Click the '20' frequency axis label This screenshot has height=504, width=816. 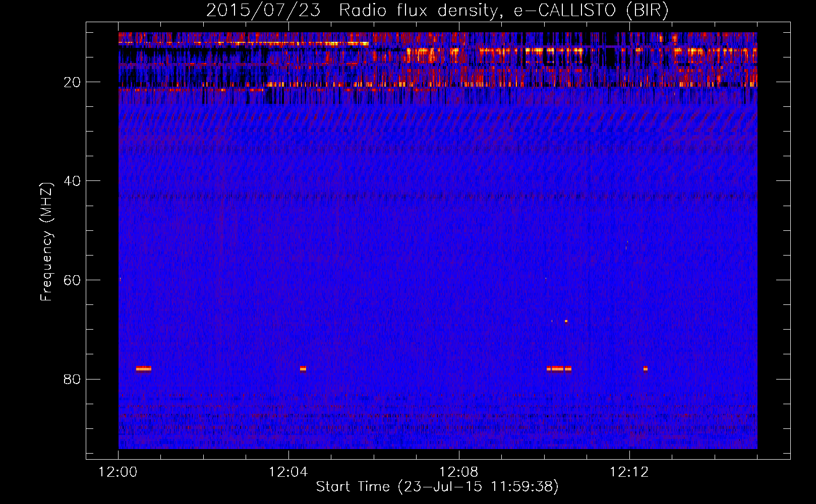tap(72, 82)
